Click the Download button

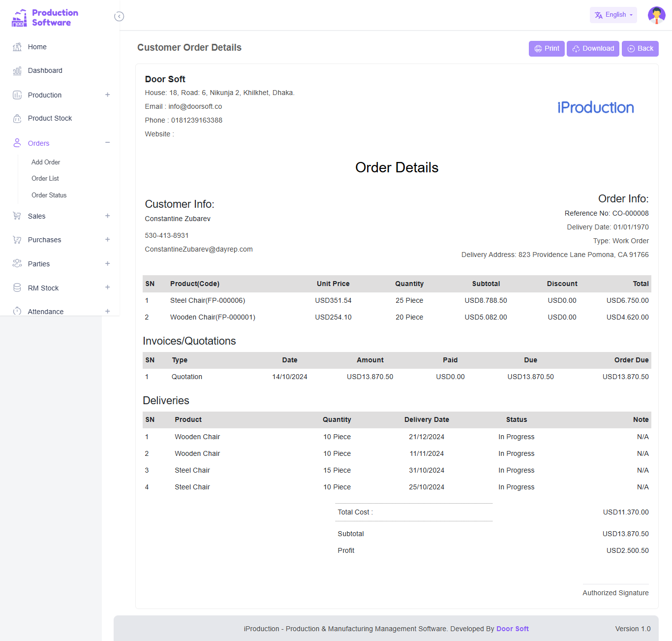tap(592, 48)
